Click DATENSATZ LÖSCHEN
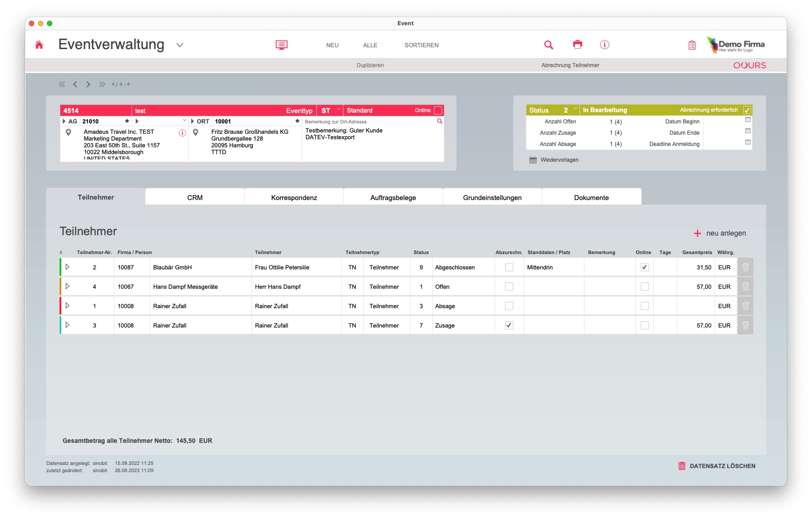 pyautogui.click(x=717, y=466)
